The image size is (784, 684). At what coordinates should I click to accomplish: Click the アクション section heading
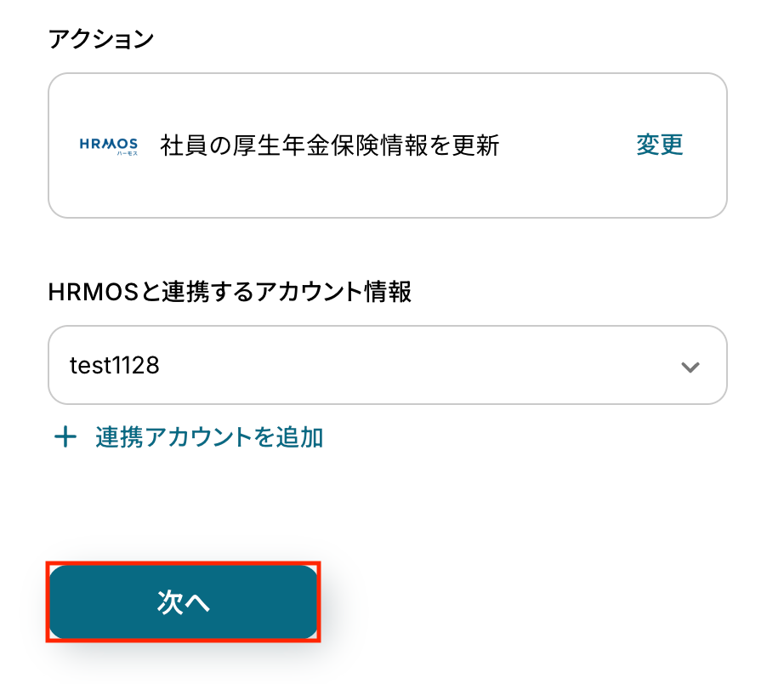pos(101,39)
